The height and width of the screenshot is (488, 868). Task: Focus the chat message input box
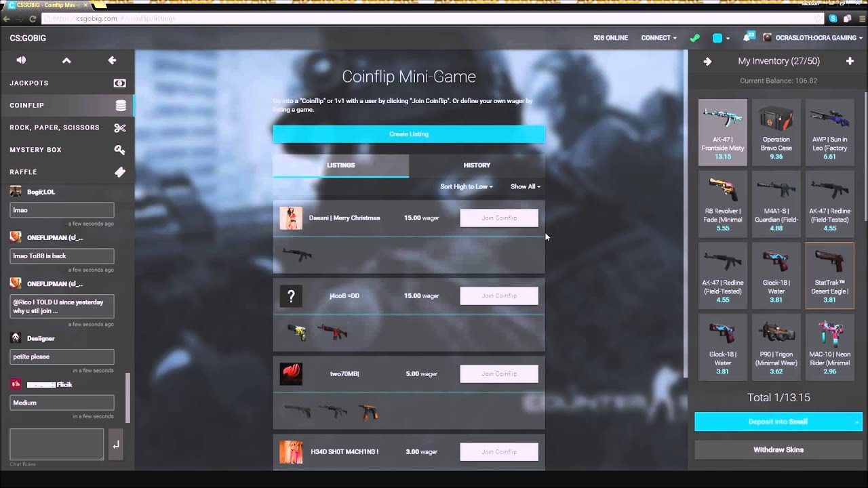tap(56, 444)
